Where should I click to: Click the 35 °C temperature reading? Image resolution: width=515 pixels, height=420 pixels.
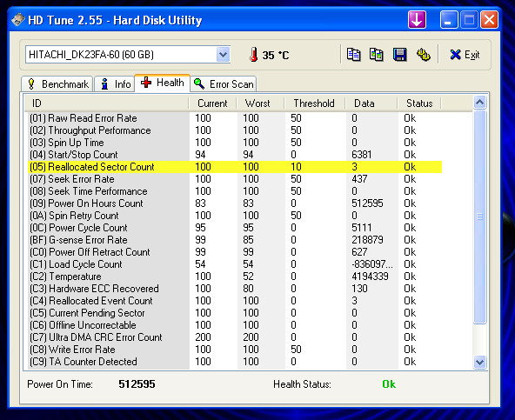(276, 55)
